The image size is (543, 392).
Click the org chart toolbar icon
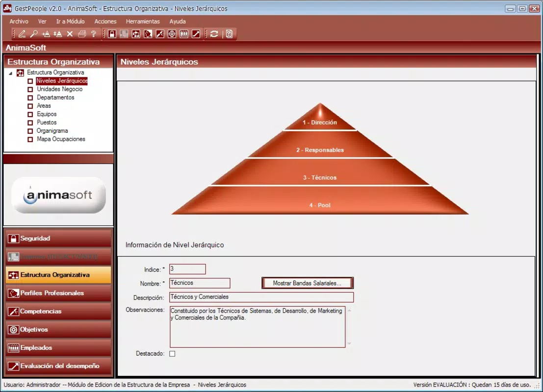(136, 34)
